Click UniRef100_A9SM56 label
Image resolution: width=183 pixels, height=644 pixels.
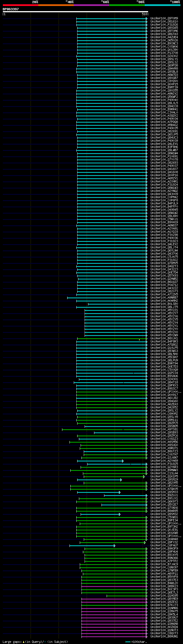[x=164, y=442]
